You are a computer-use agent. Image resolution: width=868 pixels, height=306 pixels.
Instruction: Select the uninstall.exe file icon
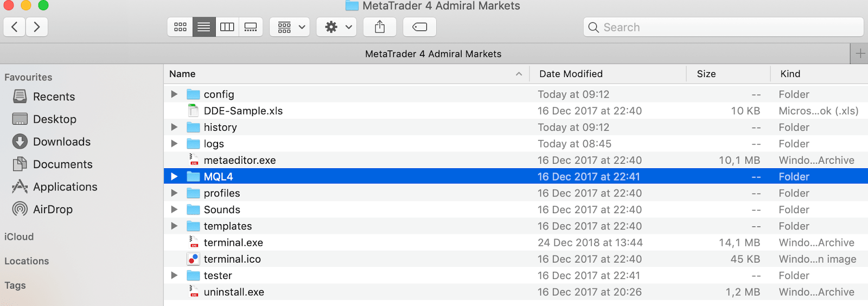(193, 291)
